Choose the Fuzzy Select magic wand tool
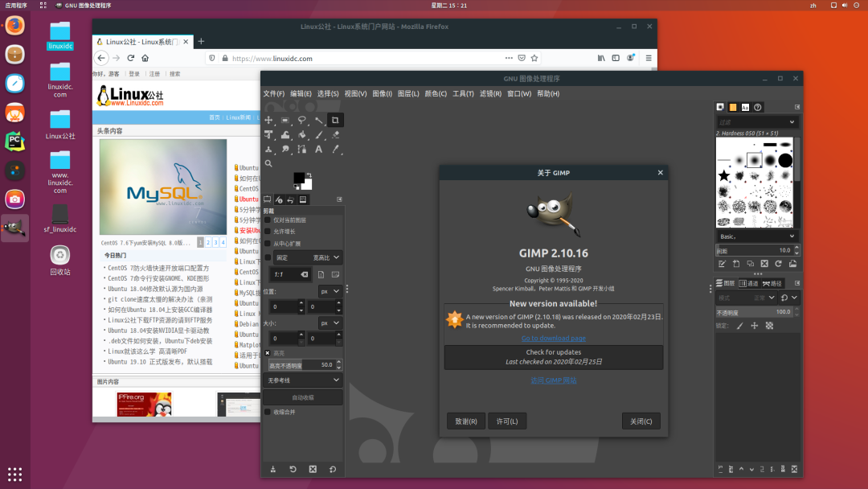The width and height of the screenshot is (868, 489). pos(319,120)
